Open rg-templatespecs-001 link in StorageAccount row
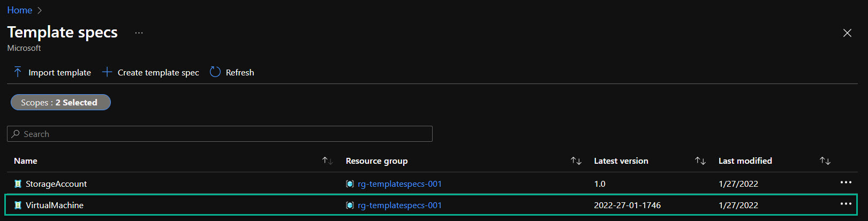Screen dimensions: 868x221 [x=399, y=184]
